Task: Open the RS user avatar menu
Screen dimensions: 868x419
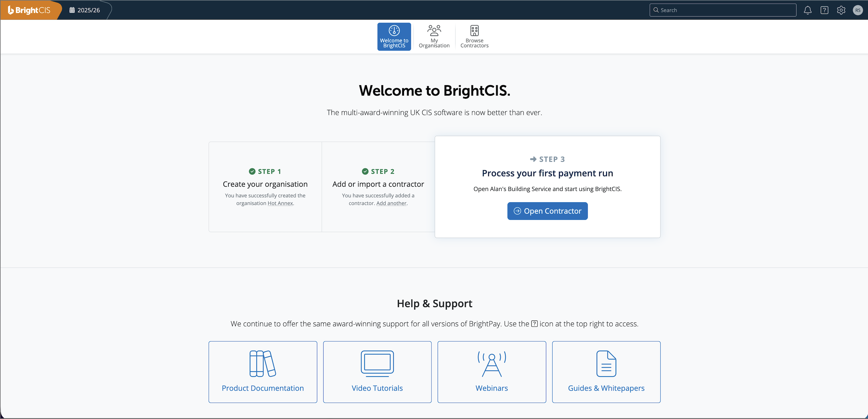Action: pyautogui.click(x=857, y=10)
